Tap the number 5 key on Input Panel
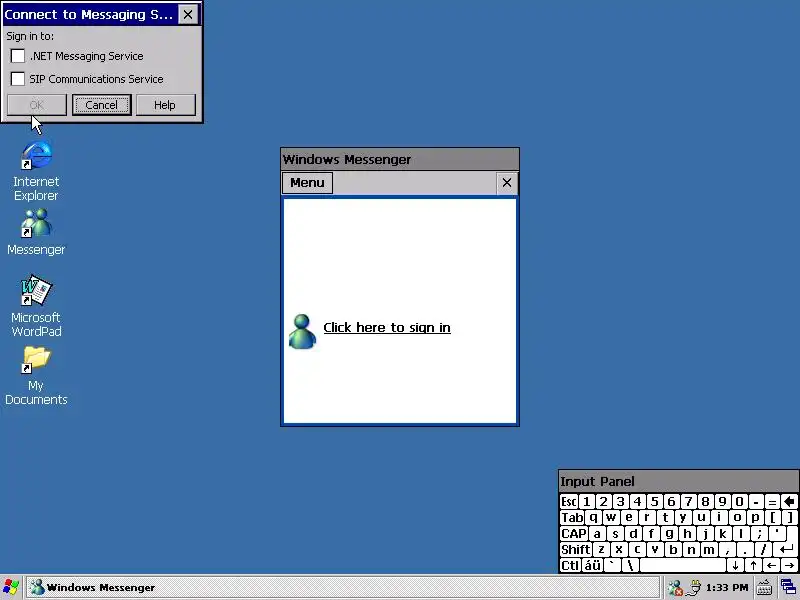 click(655, 502)
